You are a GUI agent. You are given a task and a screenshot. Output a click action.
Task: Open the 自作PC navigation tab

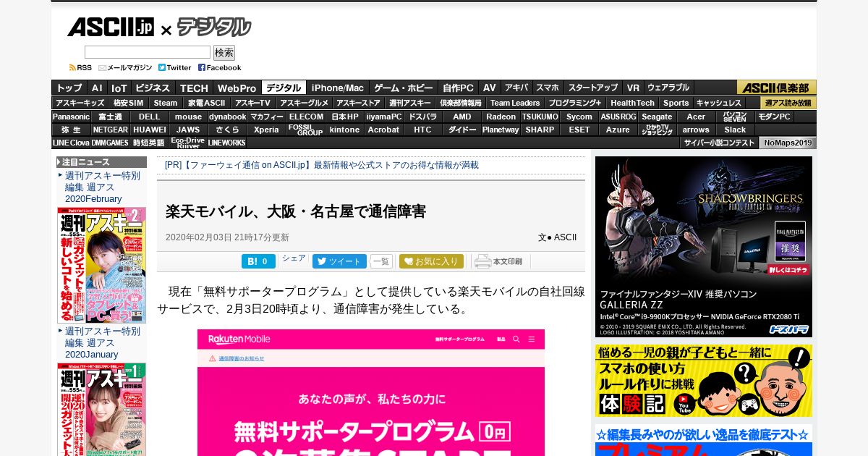point(458,88)
